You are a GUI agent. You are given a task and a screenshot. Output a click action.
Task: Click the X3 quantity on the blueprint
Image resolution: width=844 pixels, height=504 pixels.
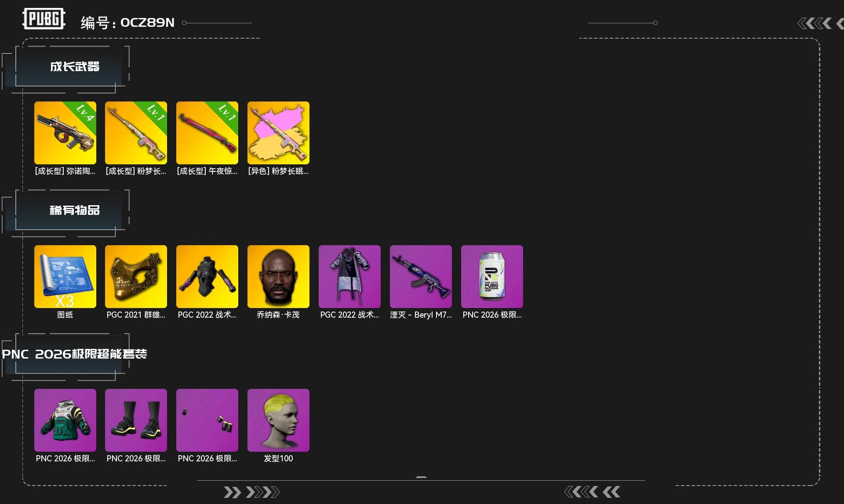(65, 301)
